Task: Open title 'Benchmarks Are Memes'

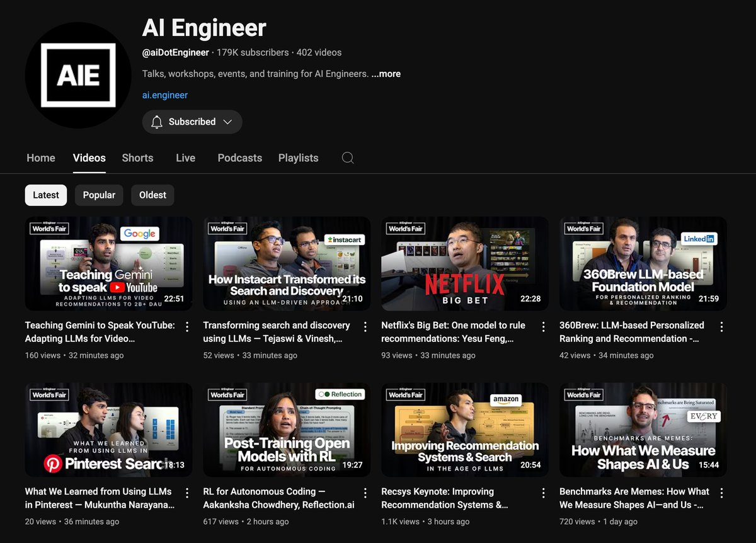Action: [x=634, y=498]
